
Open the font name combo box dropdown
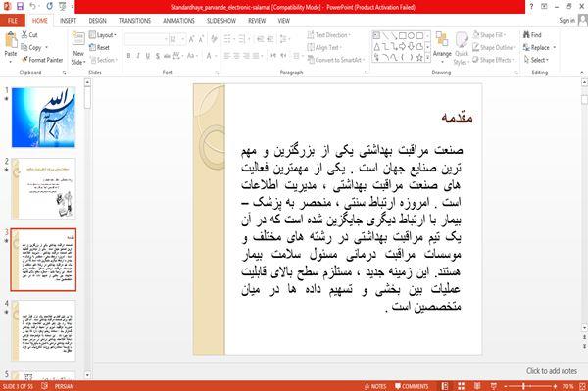[166, 39]
